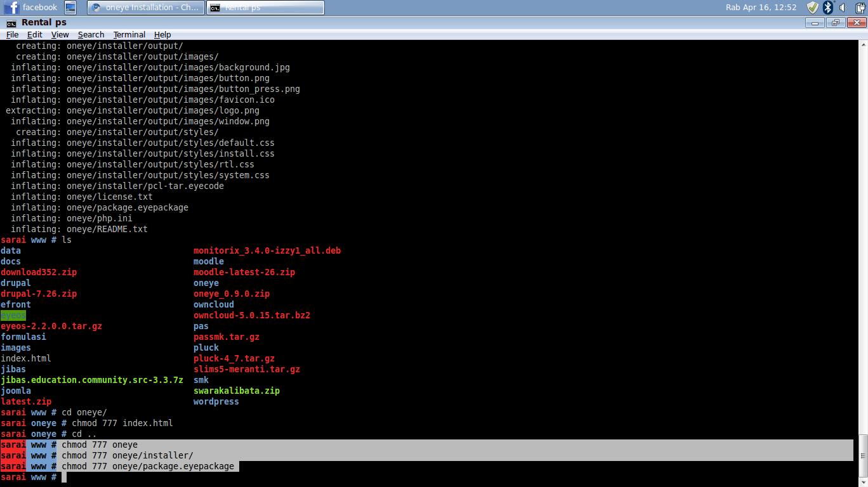
Task: Click the efront directory name
Action: (16, 304)
